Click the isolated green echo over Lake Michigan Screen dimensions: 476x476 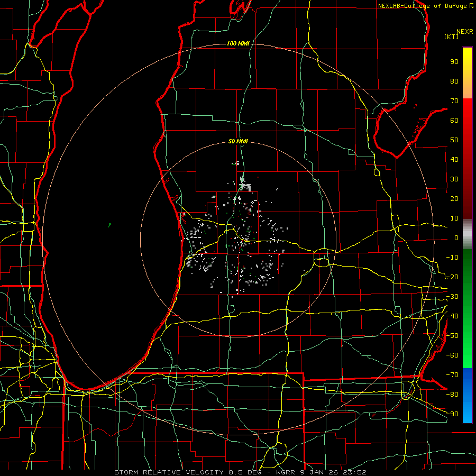pos(109,225)
